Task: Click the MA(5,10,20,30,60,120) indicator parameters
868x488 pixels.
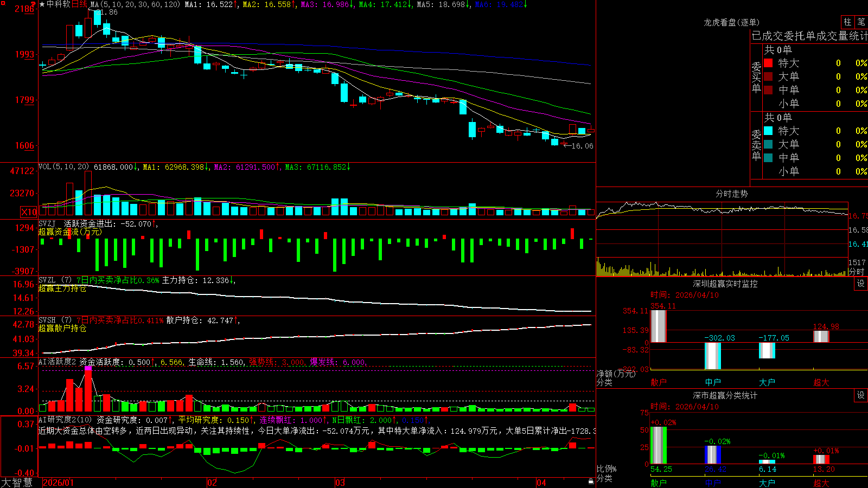Action: tap(135, 4)
